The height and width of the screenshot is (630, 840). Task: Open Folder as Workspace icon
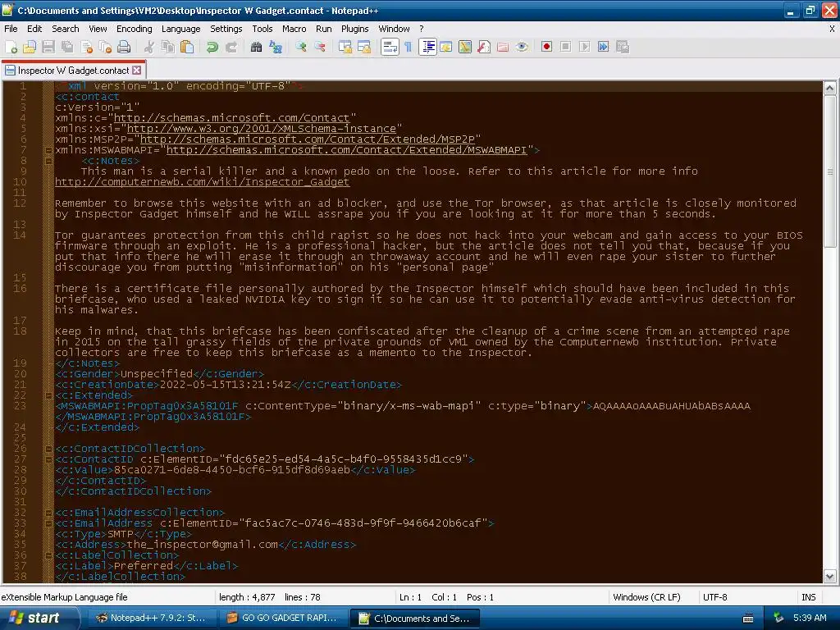pyautogui.click(x=503, y=47)
